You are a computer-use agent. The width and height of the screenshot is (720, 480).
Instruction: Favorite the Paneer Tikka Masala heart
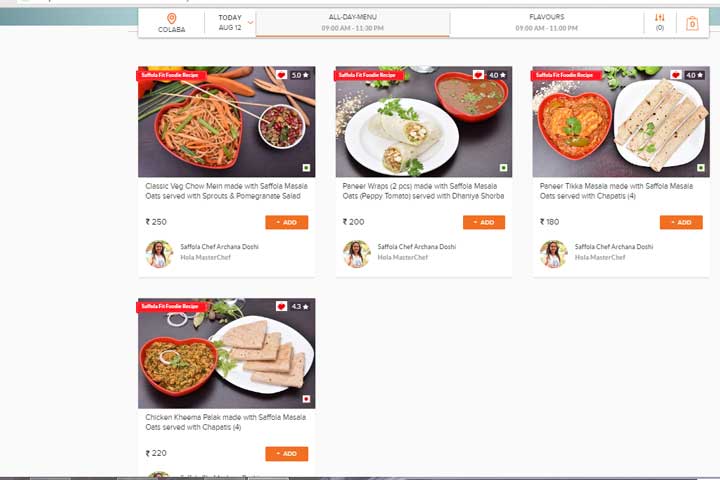[676, 75]
